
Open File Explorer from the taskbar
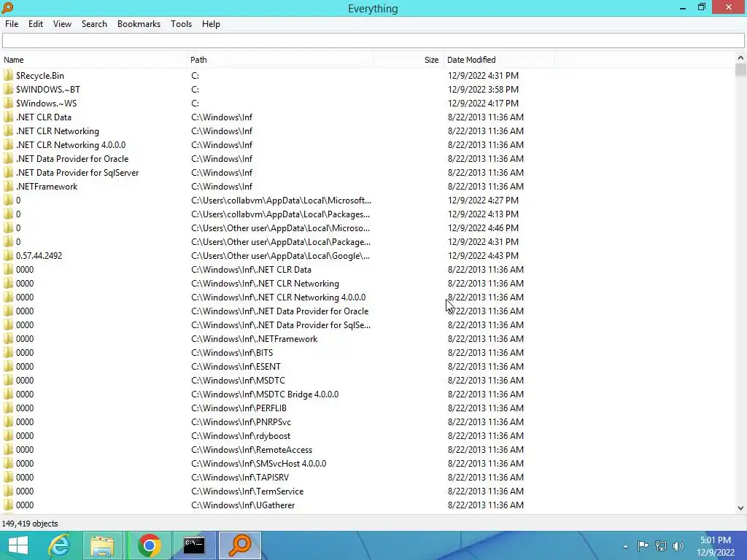(x=102, y=545)
